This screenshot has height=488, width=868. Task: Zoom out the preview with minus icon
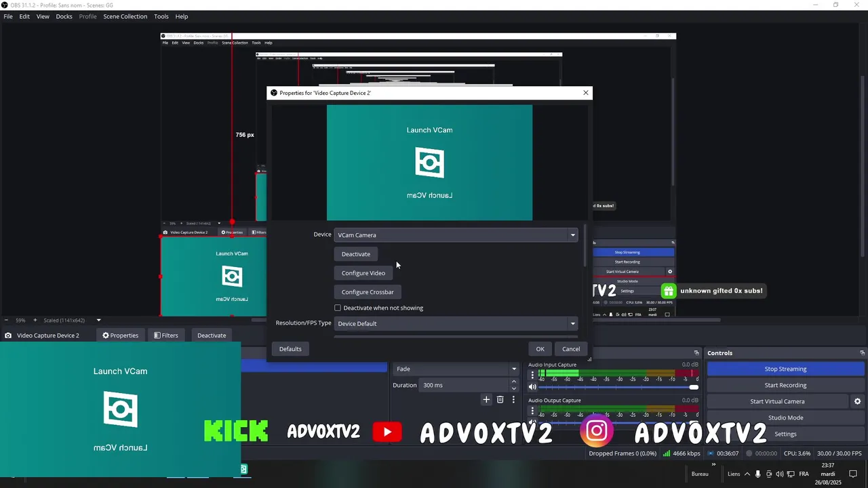(7, 321)
